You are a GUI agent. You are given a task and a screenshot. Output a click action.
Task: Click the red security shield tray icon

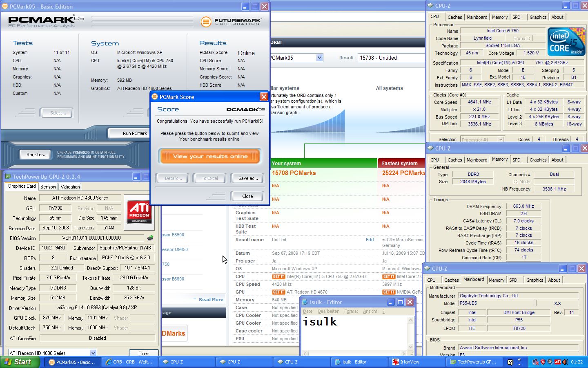[543, 362]
